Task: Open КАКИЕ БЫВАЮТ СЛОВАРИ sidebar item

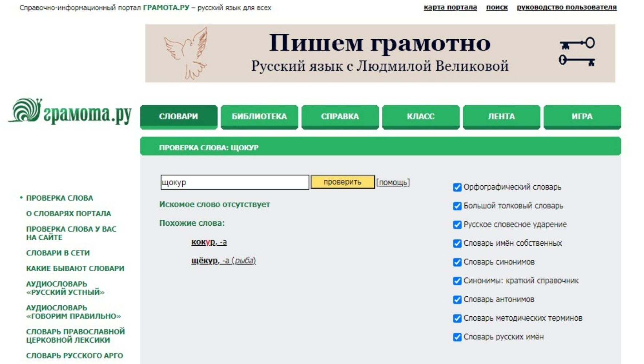Action: 75,269
